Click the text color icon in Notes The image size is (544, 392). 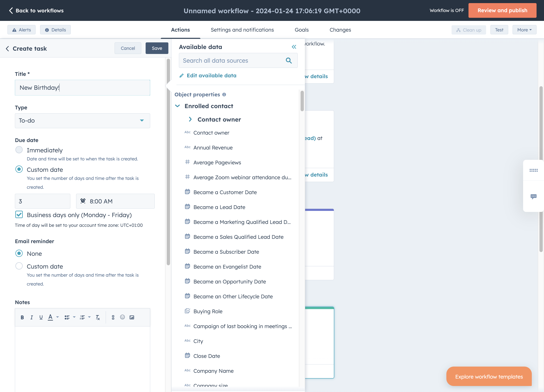[x=50, y=317]
